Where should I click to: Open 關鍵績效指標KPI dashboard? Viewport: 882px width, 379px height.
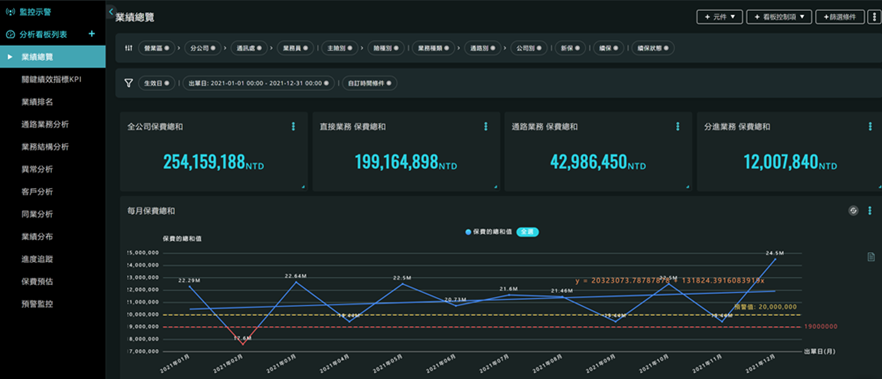[52, 79]
